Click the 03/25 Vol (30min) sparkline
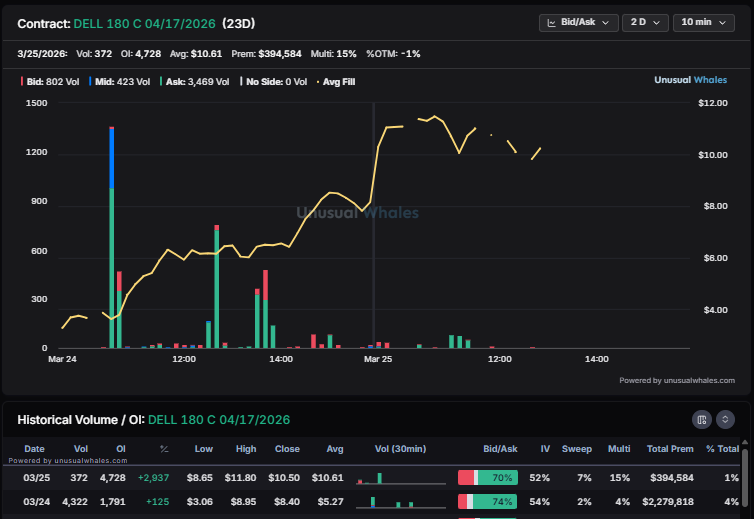Image resolution: width=754 pixels, height=519 pixels. click(401, 478)
